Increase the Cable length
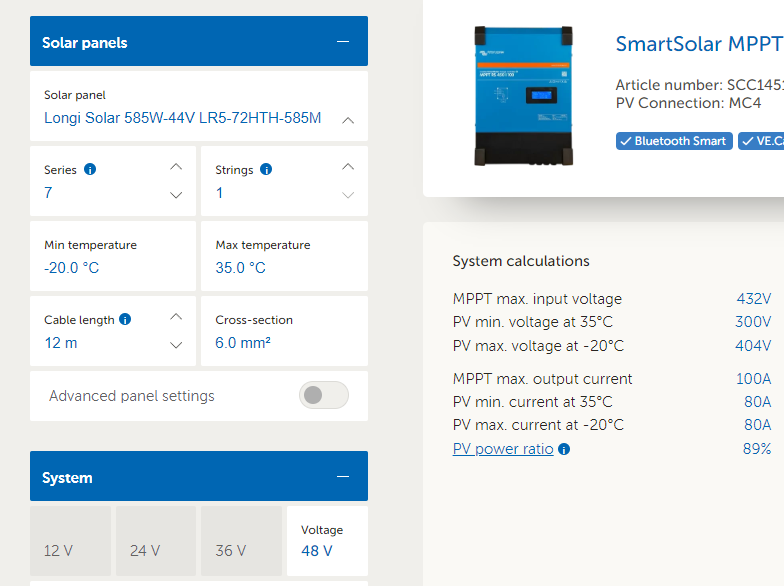The height and width of the screenshot is (586, 784). point(176,316)
